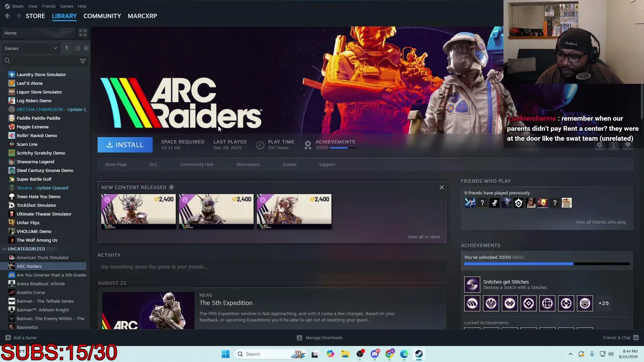Open The 5th Expedition news thumbnail

tap(148, 311)
